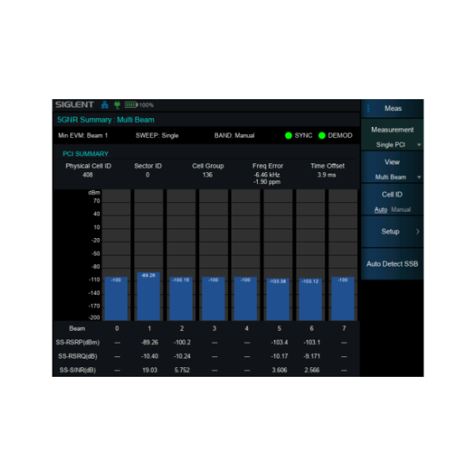The image size is (476, 476).
Task: Click the BAND: Manual setting
Action: coord(234,136)
